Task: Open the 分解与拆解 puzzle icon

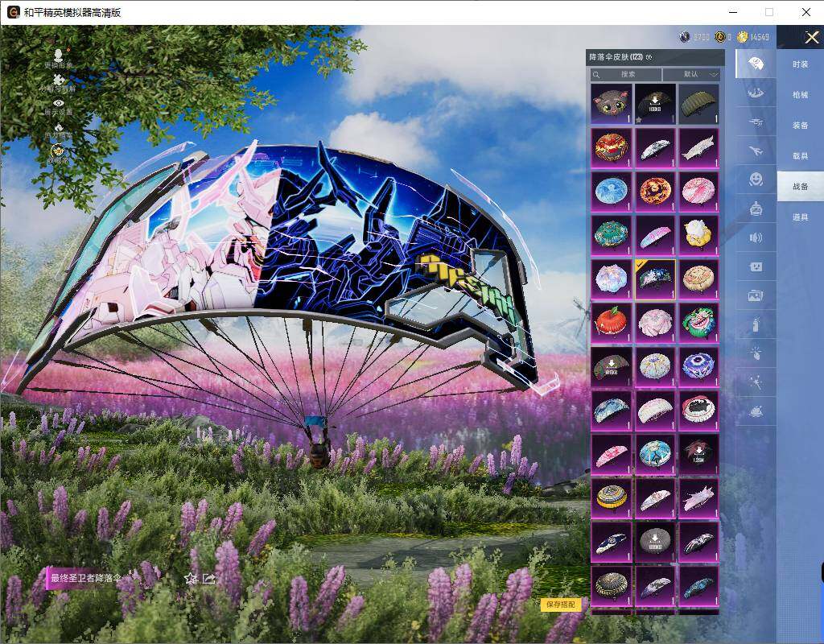Action: [x=58, y=80]
